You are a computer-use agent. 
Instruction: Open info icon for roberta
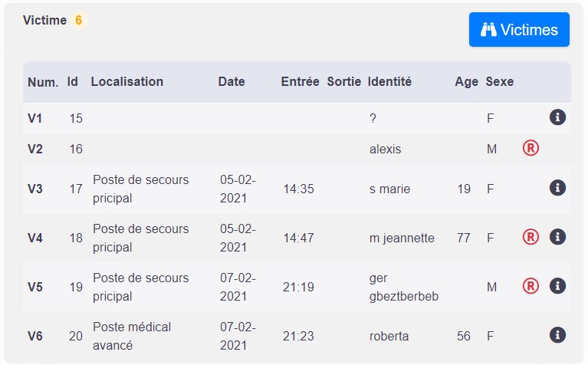point(557,335)
